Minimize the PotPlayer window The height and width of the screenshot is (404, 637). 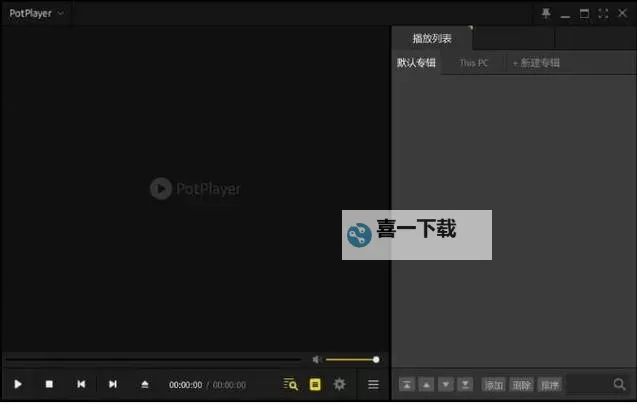click(x=565, y=15)
